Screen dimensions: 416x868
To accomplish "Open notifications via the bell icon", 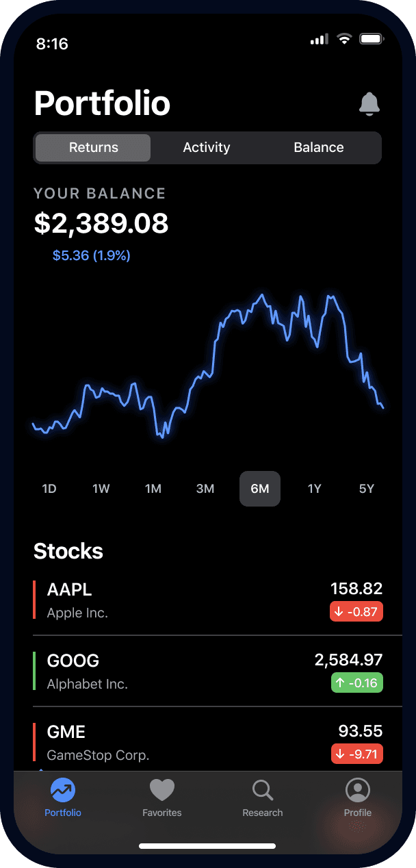I will point(369,104).
